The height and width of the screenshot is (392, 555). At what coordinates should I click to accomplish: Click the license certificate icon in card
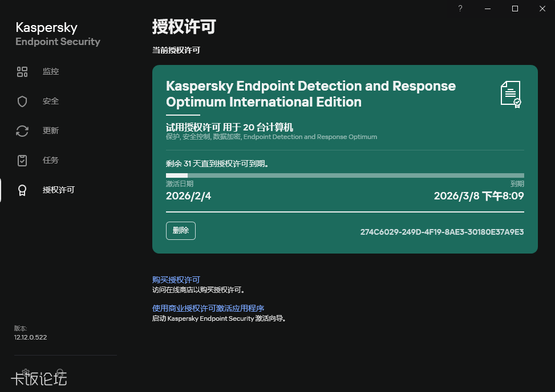[511, 94]
